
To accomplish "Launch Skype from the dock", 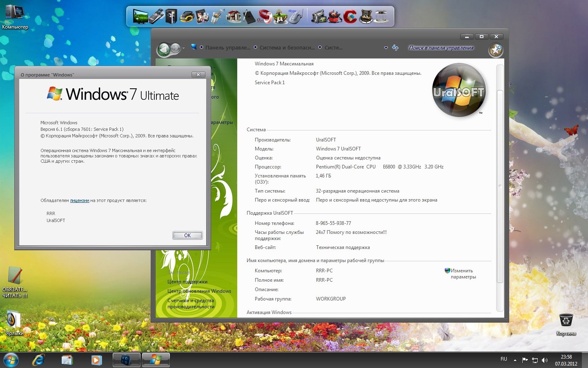I will coord(296,16).
